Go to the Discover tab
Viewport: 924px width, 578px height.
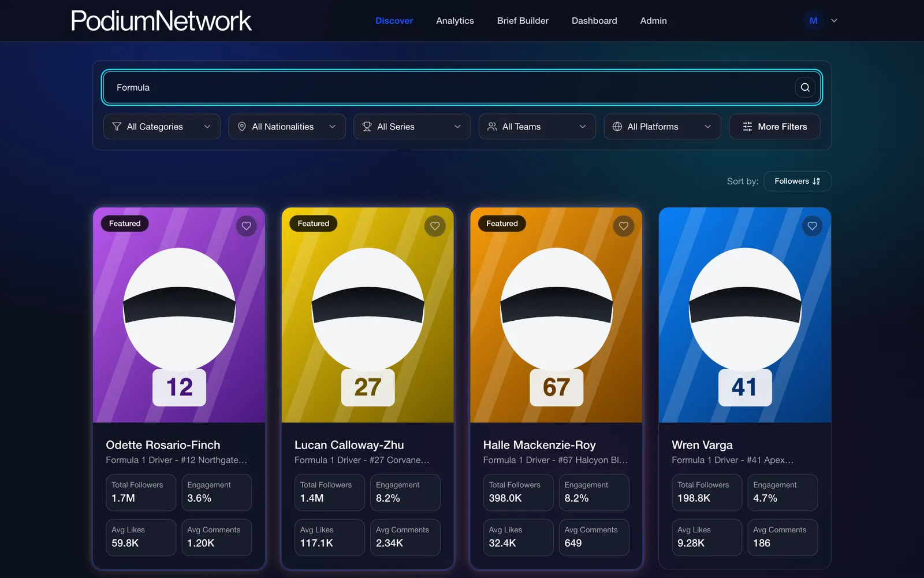[394, 21]
